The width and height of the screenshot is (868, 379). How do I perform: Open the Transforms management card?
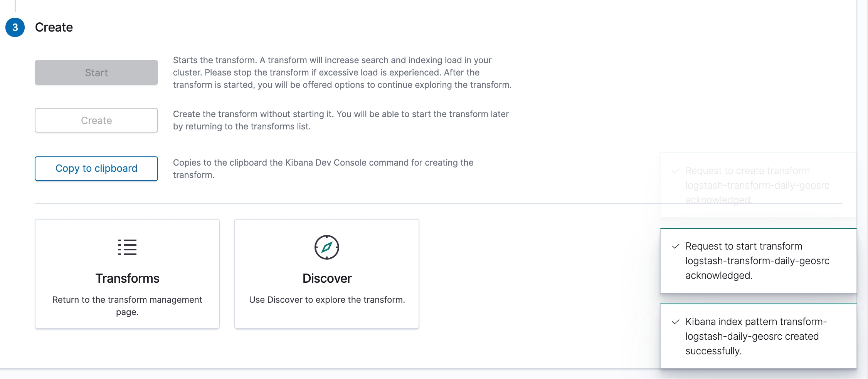pyautogui.click(x=127, y=274)
